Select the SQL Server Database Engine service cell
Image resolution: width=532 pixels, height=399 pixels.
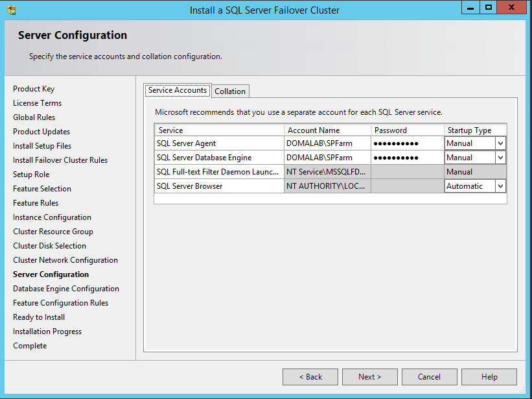[x=219, y=158]
